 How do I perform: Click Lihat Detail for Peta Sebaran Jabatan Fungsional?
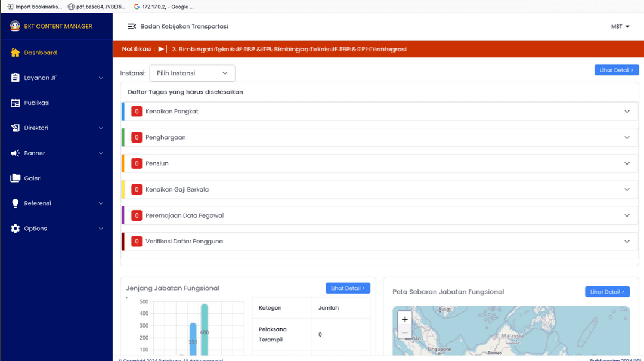tap(607, 292)
